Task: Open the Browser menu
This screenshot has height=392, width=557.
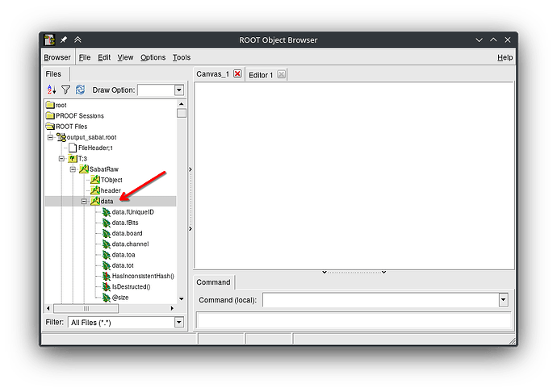Action: pos(57,57)
